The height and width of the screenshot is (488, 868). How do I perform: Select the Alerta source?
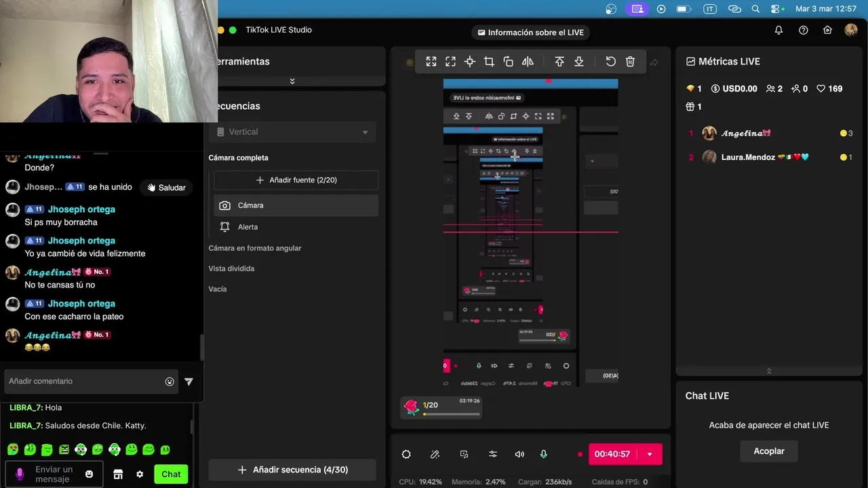point(296,227)
